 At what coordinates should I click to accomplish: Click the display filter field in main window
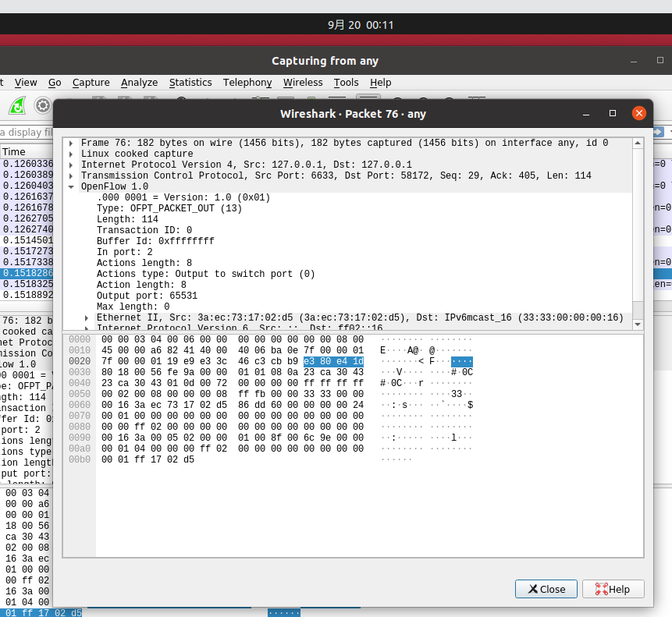(x=27, y=133)
